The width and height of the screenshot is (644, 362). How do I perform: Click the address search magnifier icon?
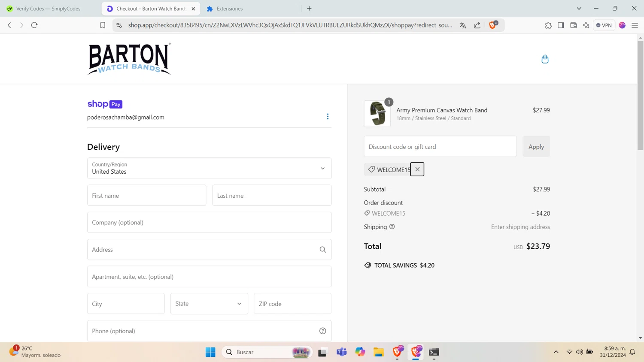(x=323, y=250)
